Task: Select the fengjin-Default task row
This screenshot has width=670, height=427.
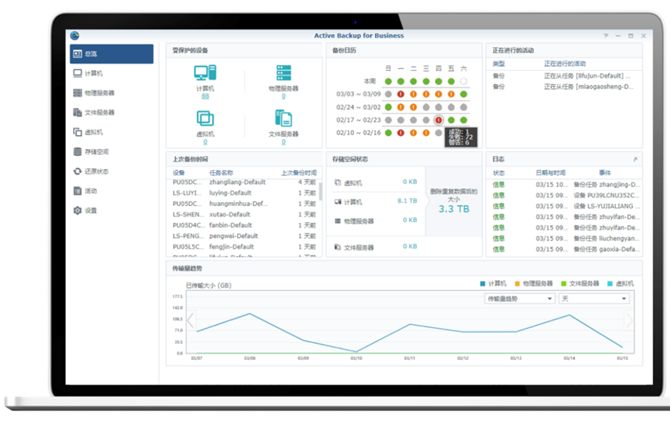Action: 244,247
